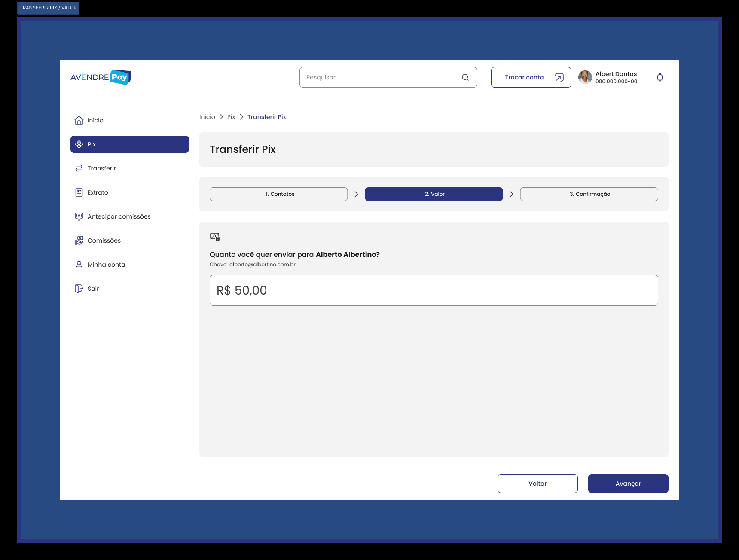The height and width of the screenshot is (560, 739).
Task: Go to Pix breadcrumb link
Action: click(x=231, y=117)
